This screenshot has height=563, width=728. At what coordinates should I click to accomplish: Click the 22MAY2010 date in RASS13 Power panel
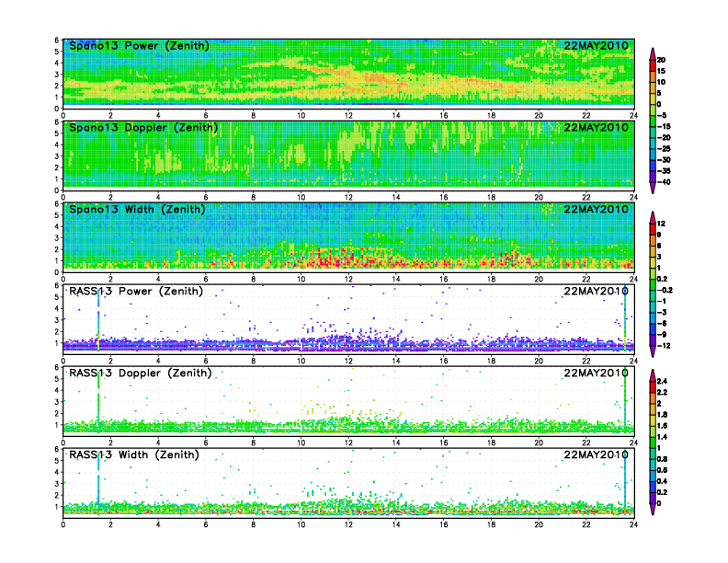click(x=597, y=292)
